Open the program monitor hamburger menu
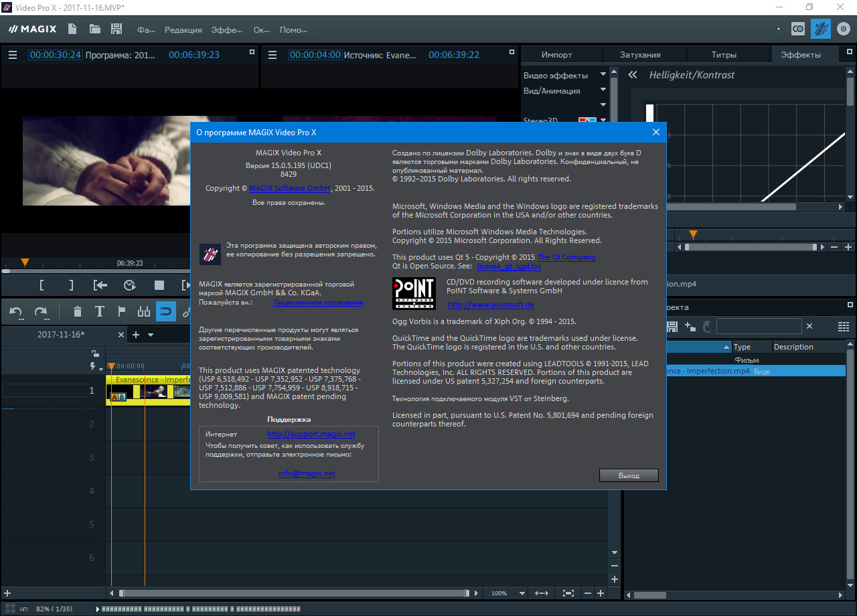 (x=13, y=55)
